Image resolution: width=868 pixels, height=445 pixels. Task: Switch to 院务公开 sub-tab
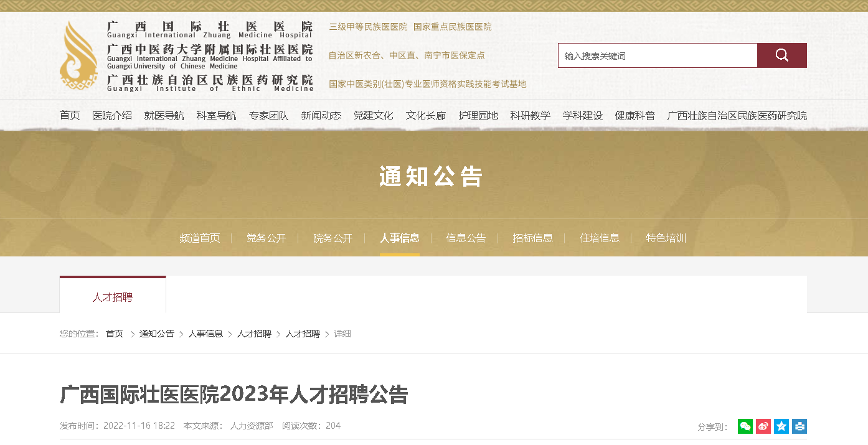click(333, 238)
